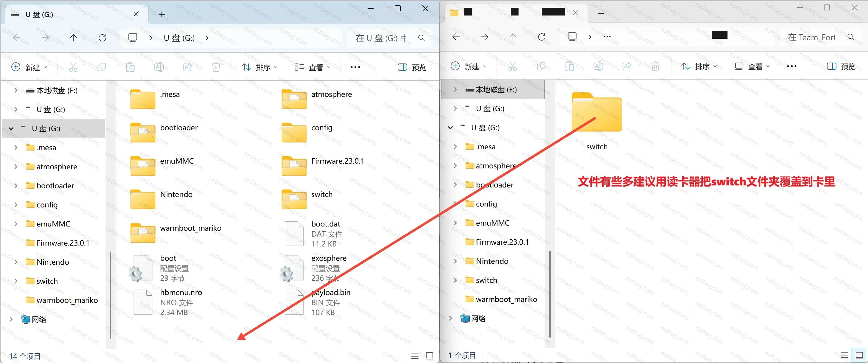Open the G: drive tab in left window
Viewport: 868px width, 363px height.
(74, 14)
